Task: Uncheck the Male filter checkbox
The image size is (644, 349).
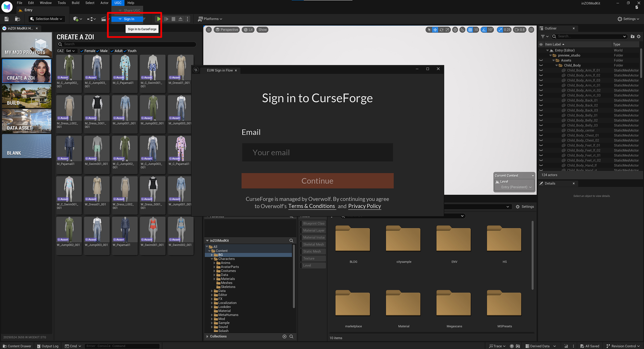Action: [x=98, y=51]
